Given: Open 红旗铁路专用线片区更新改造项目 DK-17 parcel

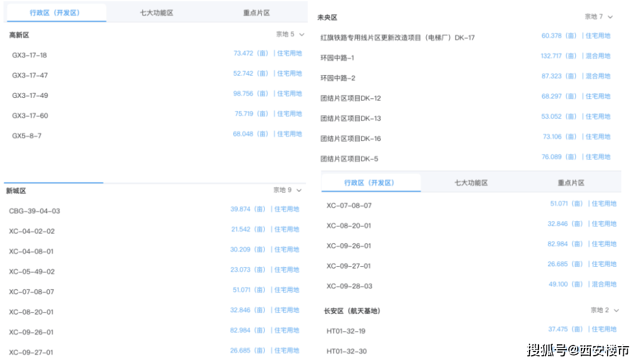Looking at the screenshot, I should coord(398,38).
